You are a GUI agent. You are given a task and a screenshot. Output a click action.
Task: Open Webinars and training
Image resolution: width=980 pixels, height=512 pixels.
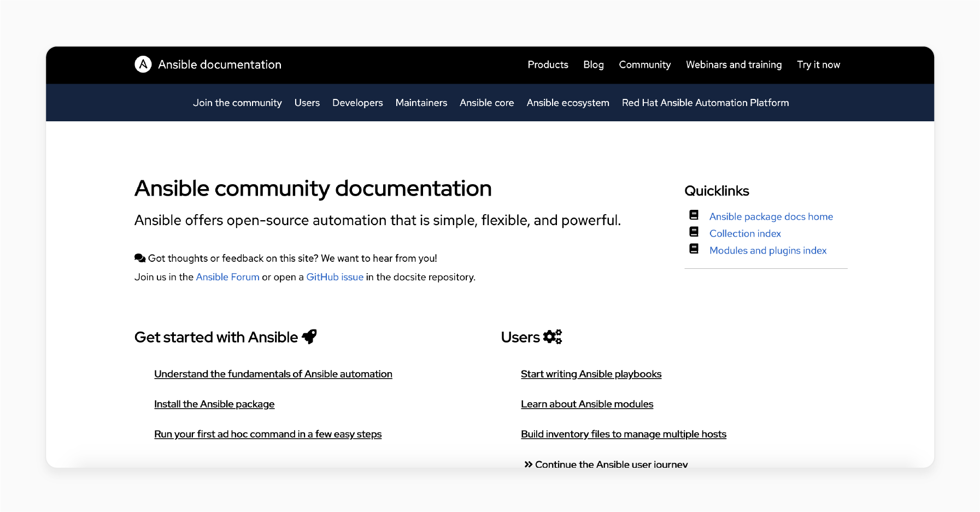734,64
